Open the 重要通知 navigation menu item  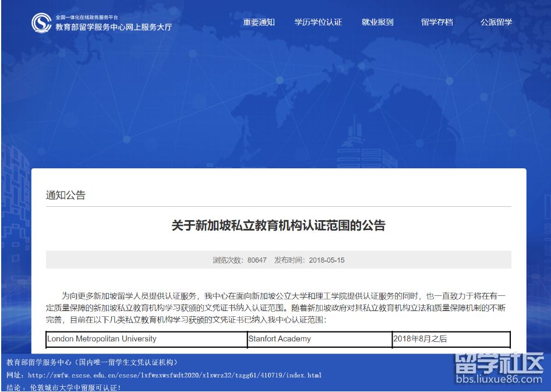[259, 22]
